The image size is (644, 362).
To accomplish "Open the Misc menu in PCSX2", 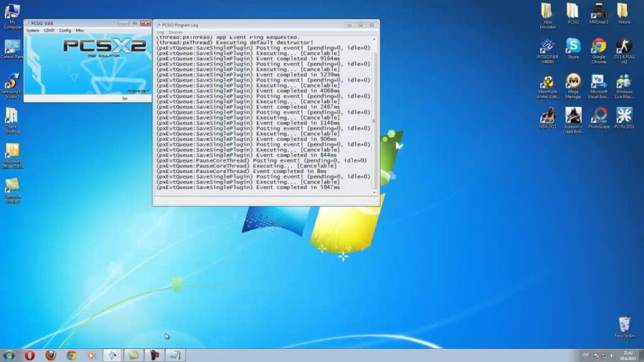I will (x=80, y=30).
